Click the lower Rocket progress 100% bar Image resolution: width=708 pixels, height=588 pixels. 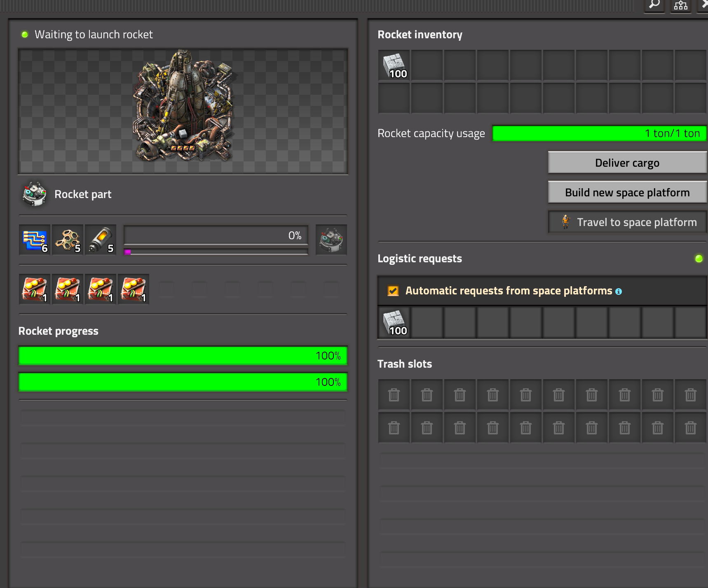point(183,382)
